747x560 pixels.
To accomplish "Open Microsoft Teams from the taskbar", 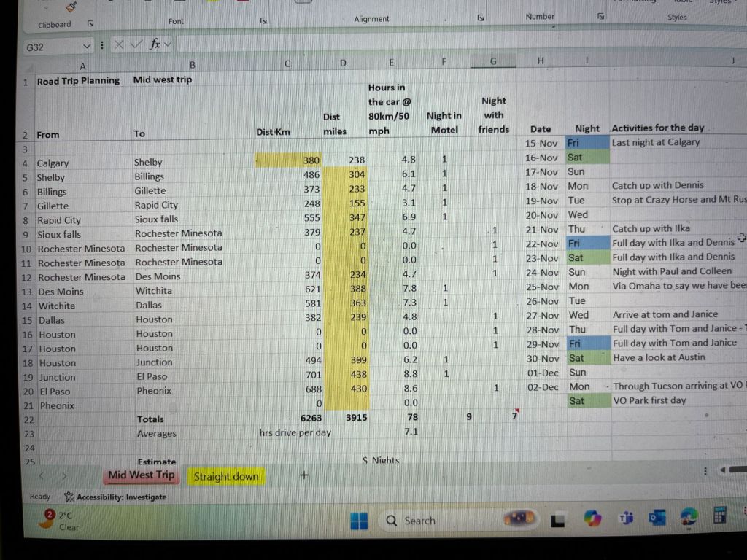I will coord(625,518).
